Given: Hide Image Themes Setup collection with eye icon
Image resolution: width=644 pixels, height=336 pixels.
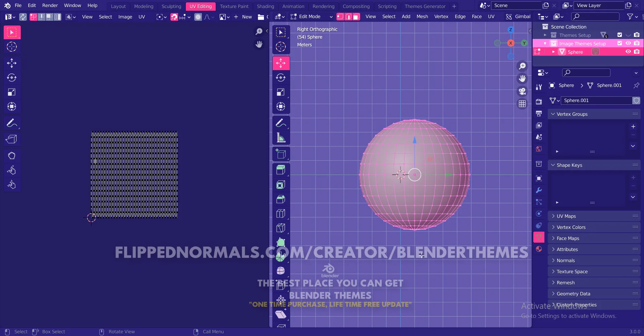Looking at the screenshot, I should [x=628, y=43].
